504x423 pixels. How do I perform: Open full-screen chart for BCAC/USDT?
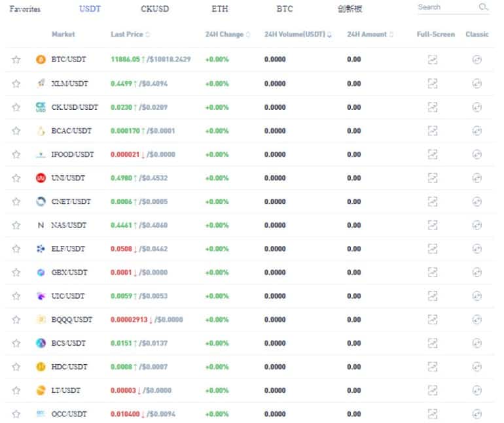point(433,131)
